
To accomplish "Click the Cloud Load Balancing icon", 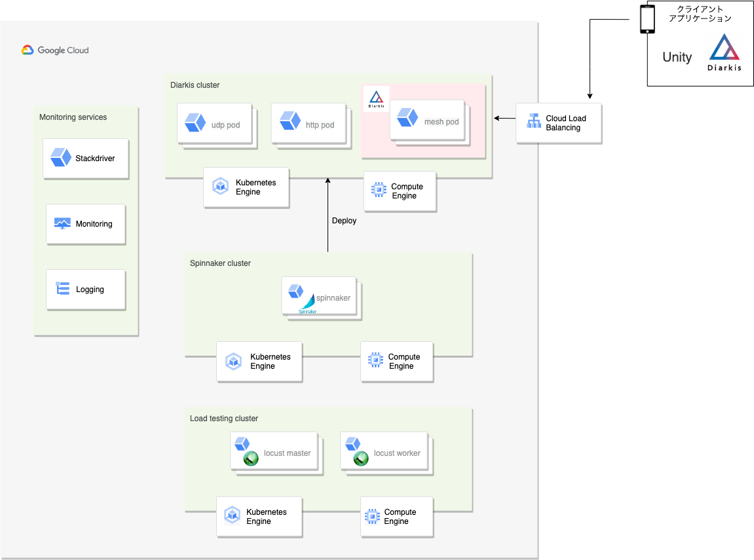I will click(534, 121).
